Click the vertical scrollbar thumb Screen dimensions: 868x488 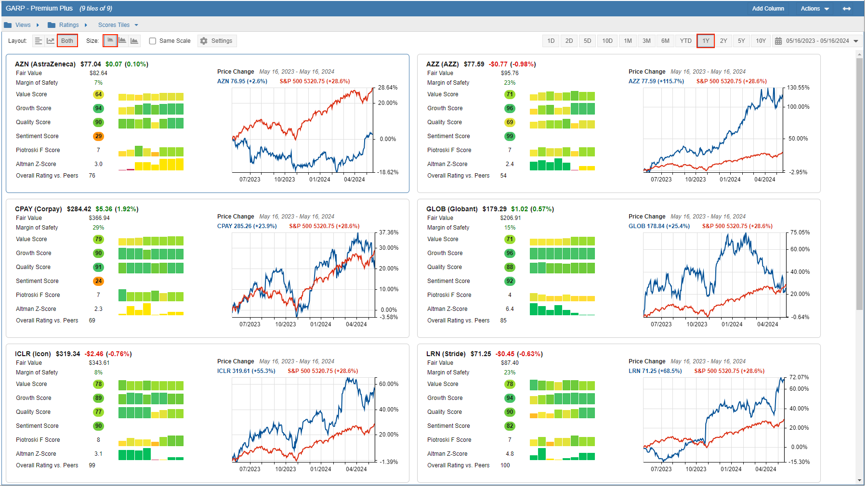[860, 184]
